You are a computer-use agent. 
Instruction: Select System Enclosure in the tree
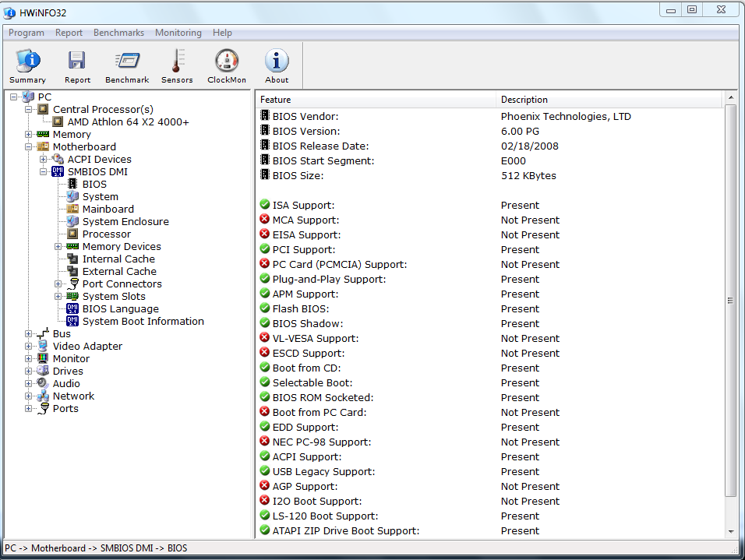(x=125, y=222)
